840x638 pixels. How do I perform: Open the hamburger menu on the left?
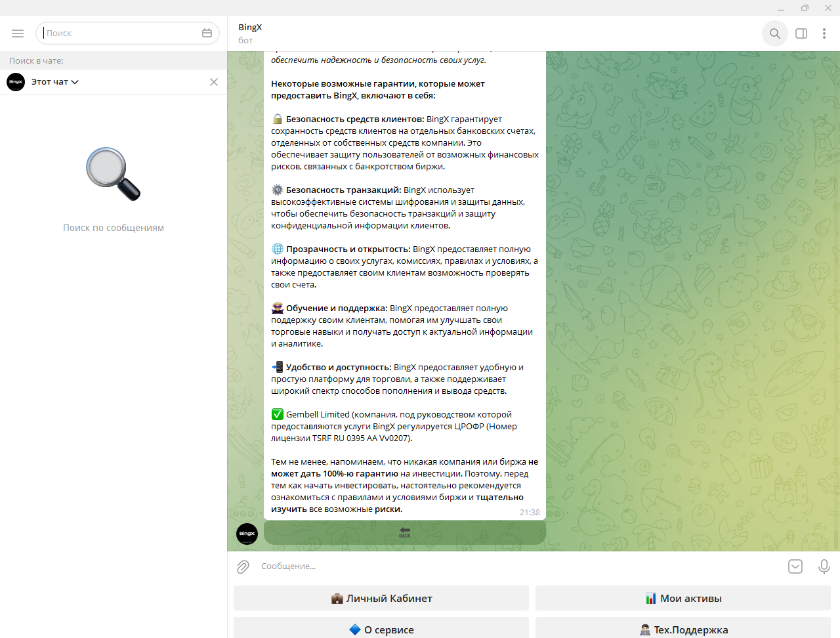(x=18, y=33)
